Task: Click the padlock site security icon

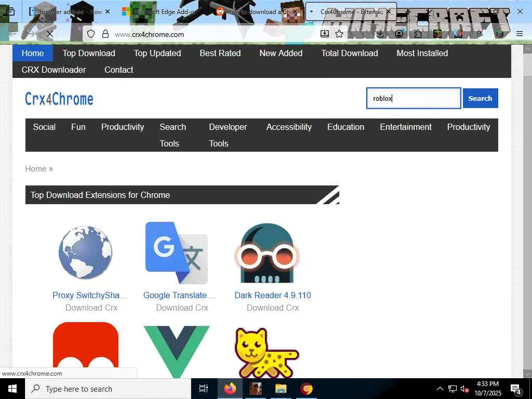Action: tap(105, 34)
